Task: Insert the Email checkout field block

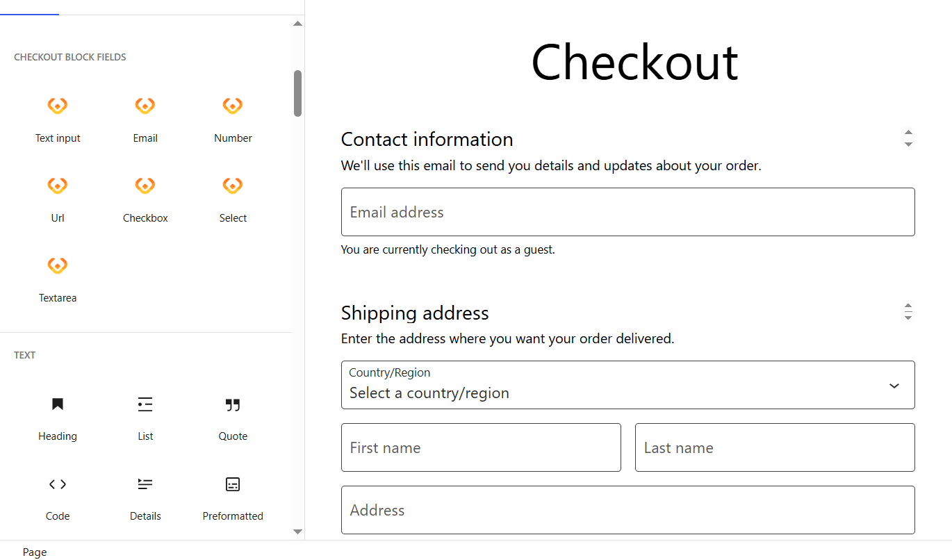Action: tap(145, 119)
